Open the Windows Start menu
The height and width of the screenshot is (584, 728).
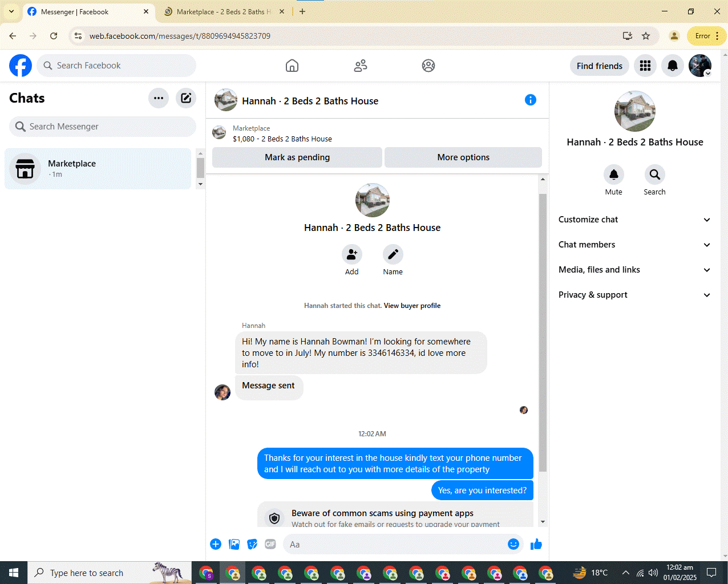click(x=14, y=573)
